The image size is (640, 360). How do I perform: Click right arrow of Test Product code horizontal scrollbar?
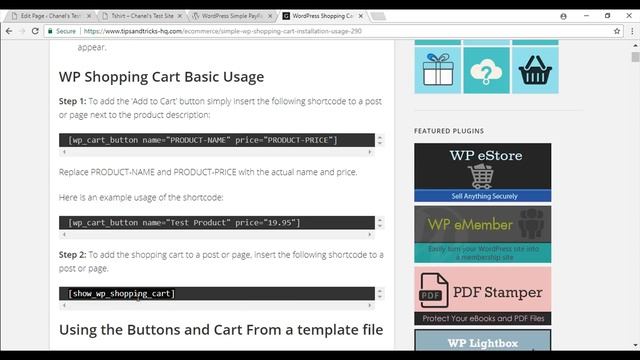370,234
